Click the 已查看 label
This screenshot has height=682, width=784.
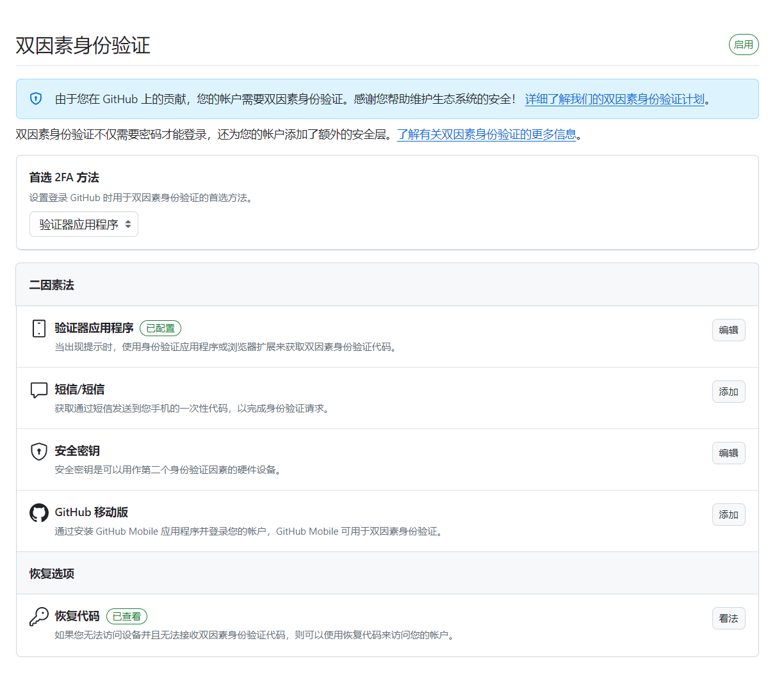click(x=127, y=617)
